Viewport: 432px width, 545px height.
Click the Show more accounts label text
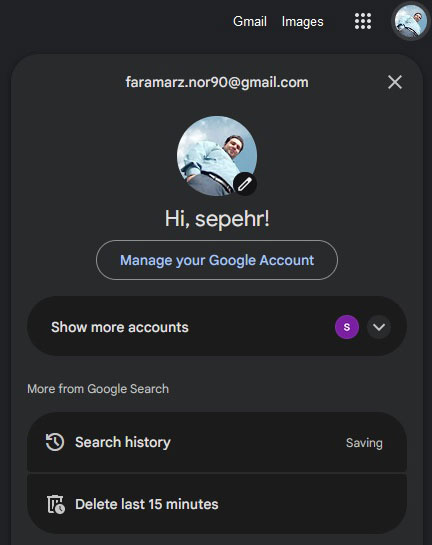120,327
